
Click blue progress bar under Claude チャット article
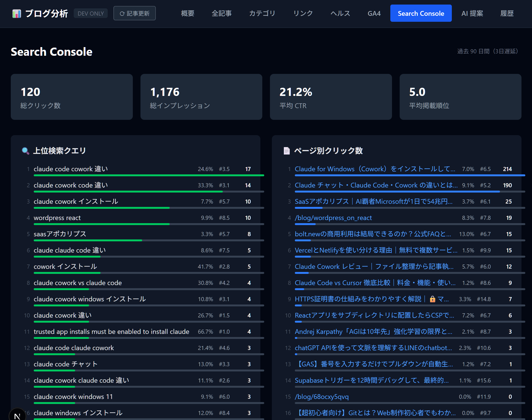click(x=397, y=191)
